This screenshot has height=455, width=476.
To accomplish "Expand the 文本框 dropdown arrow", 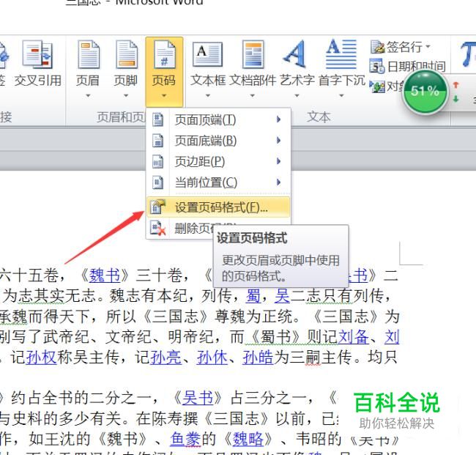I will click(208, 95).
